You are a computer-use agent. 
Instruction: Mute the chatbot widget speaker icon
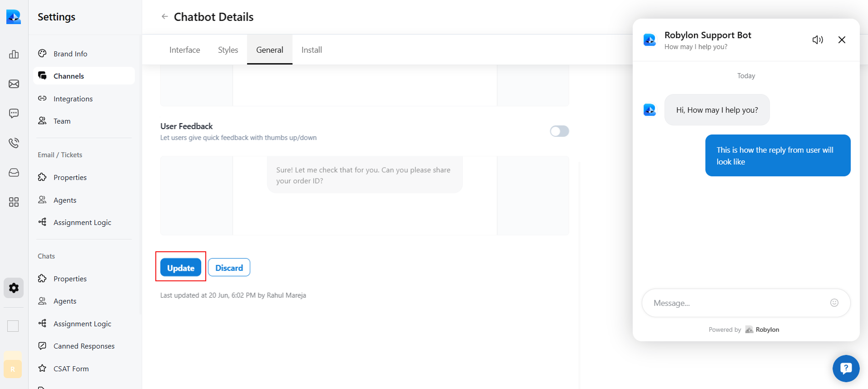pos(818,40)
